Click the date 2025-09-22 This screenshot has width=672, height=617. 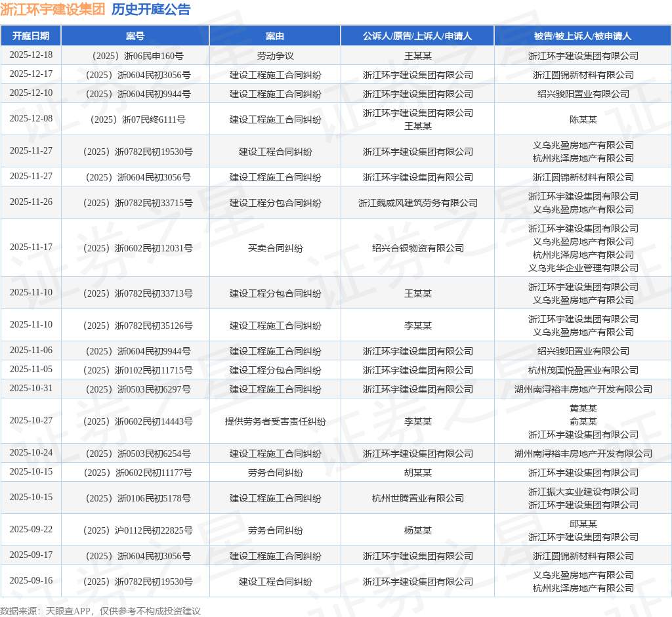click(31, 529)
